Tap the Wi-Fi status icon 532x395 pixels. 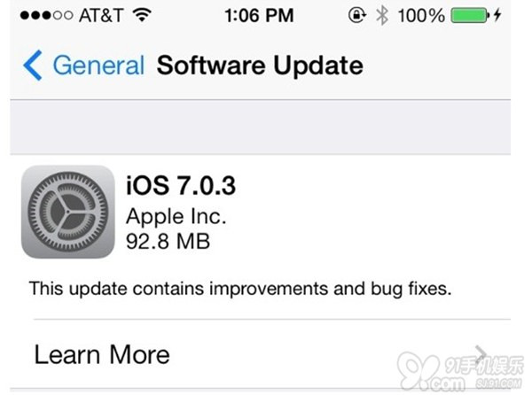[142, 15]
